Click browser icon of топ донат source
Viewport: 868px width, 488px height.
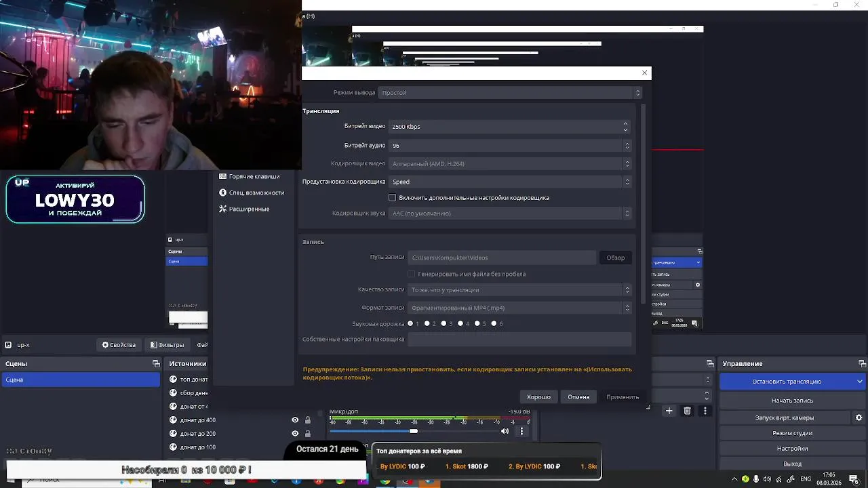[x=173, y=380]
